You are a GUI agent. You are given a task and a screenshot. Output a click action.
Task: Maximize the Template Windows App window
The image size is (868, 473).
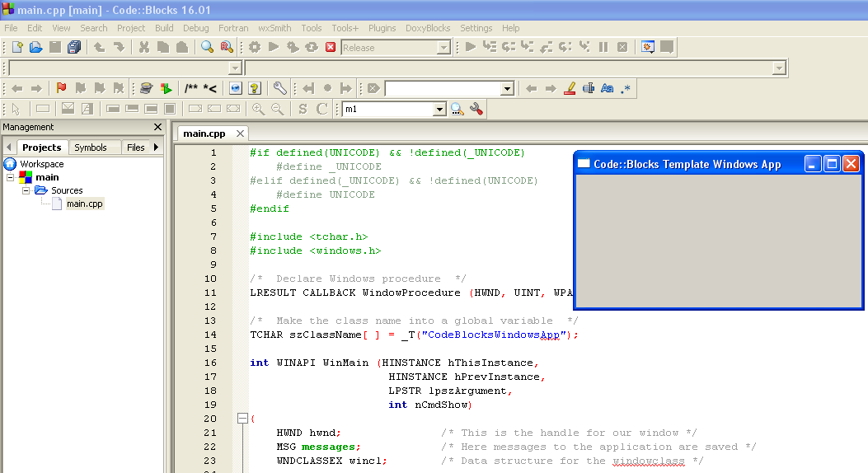click(832, 164)
